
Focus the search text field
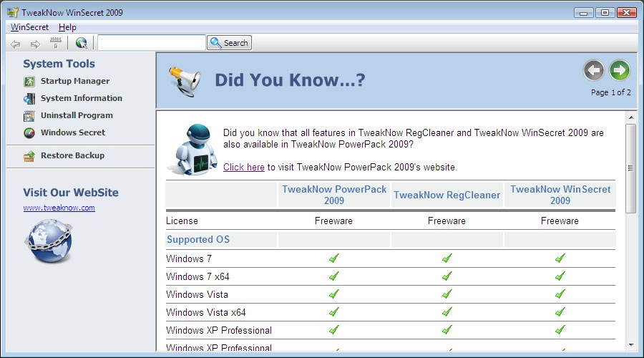pos(152,43)
